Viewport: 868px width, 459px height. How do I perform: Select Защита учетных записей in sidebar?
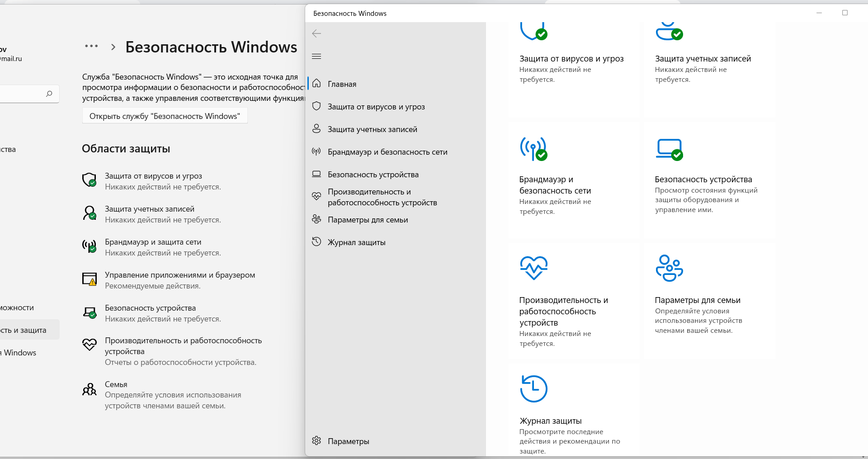(x=396, y=129)
